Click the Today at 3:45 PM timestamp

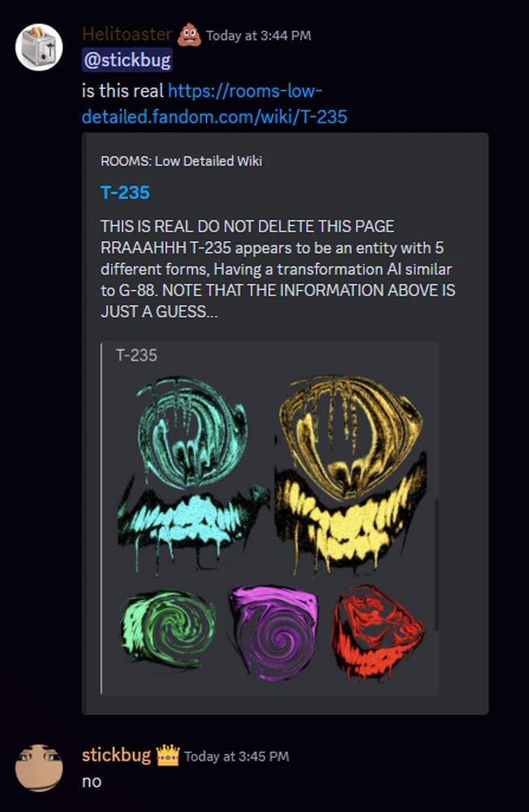coord(237,757)
